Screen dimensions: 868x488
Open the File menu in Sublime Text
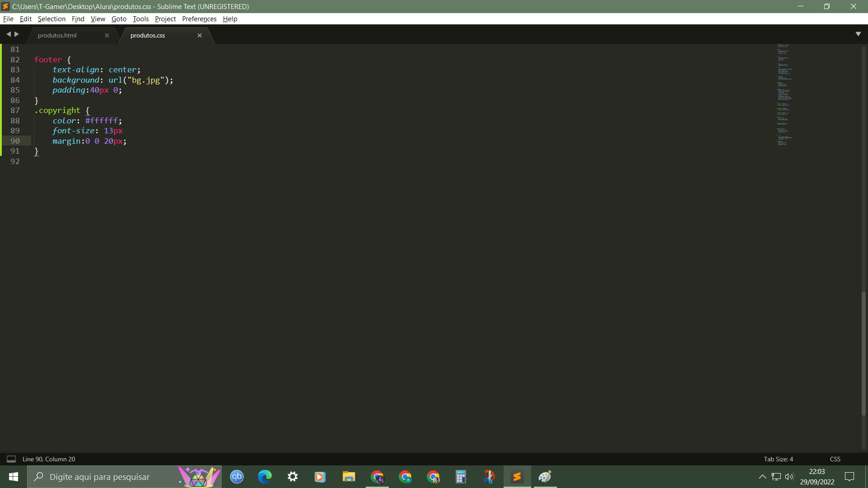click(x=8, y=19)
